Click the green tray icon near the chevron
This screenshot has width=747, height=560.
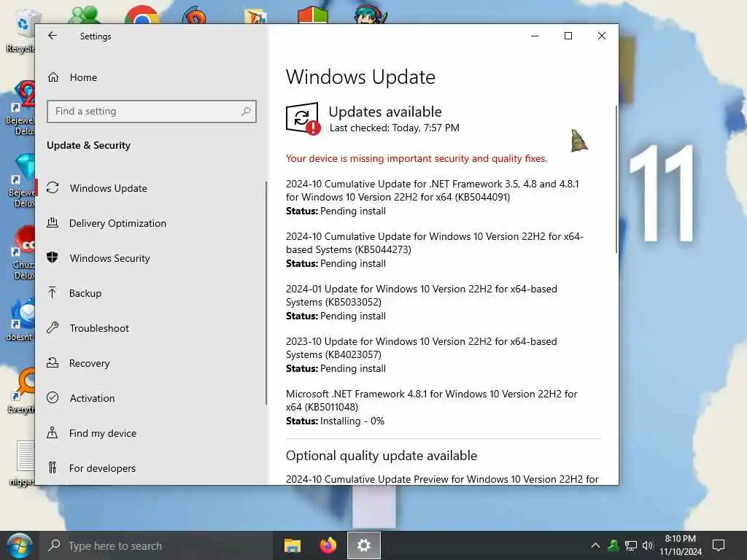tap(613, 545)
